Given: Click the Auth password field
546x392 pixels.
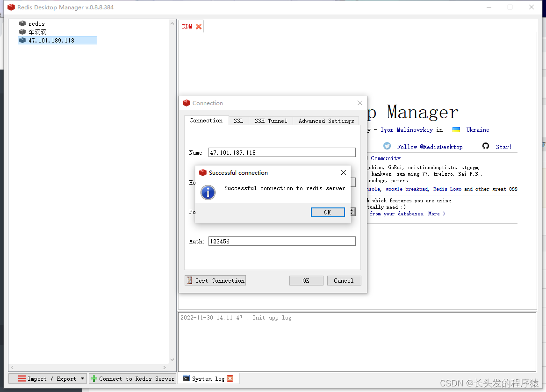Looking at the screenshot, I should (x=282, y=241).
